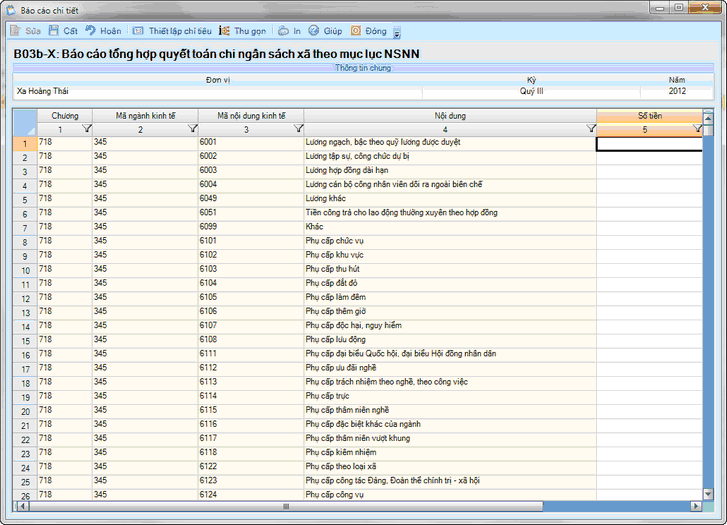Click horizontal scrollbar left arrow
This screenshot has height=525, width=727.
point(22,506)
